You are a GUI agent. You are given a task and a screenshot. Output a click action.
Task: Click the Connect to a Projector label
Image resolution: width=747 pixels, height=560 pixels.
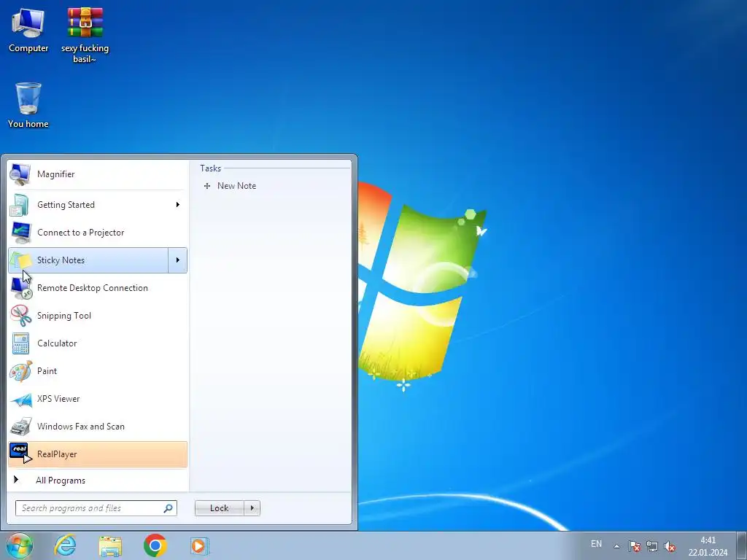coord(80,233)
